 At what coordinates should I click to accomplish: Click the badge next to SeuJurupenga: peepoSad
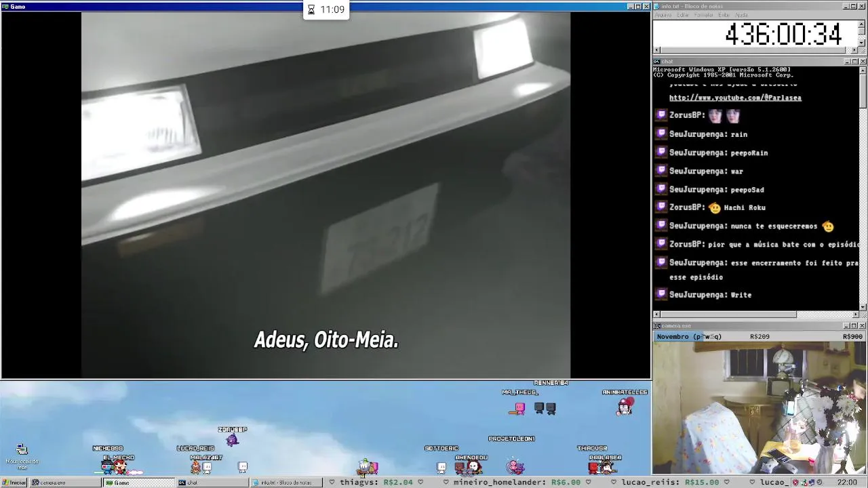[661, 189]
